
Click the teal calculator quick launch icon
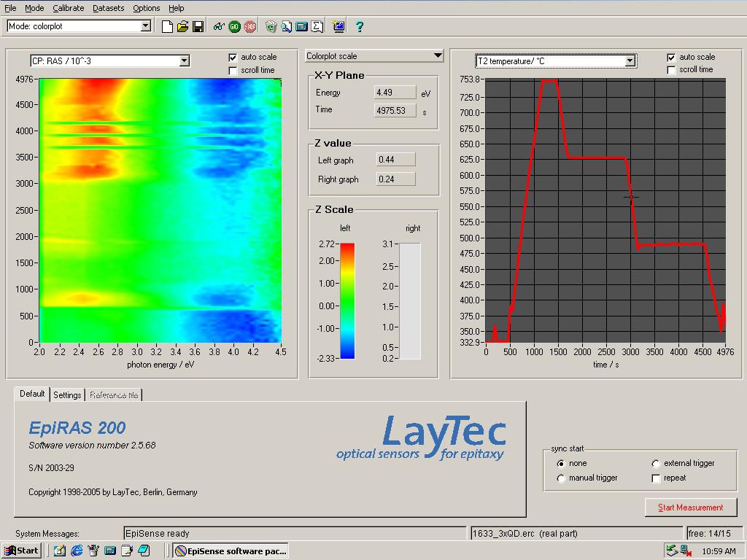(110, 551)
